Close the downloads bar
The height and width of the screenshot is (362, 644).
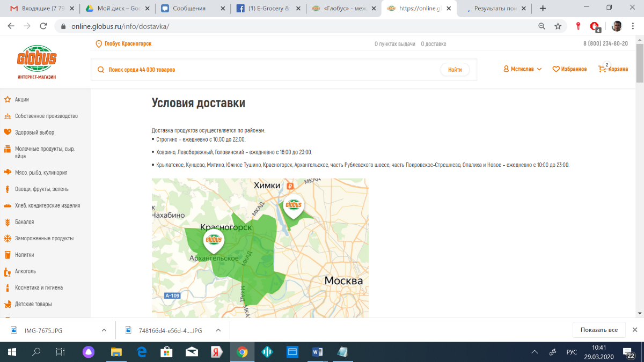coord(635,330)
